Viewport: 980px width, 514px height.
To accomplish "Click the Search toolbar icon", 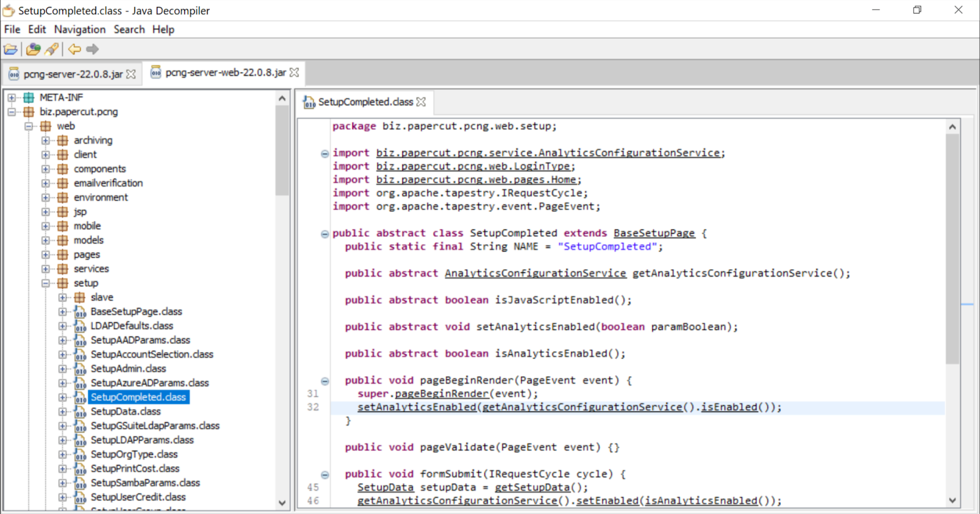I will click(52, 50).
